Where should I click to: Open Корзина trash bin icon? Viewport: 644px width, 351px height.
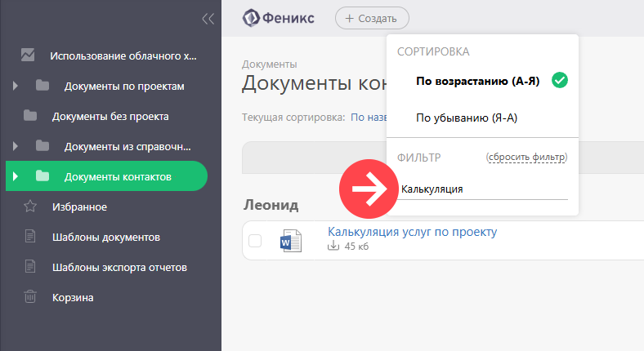(x=30, y=296)
